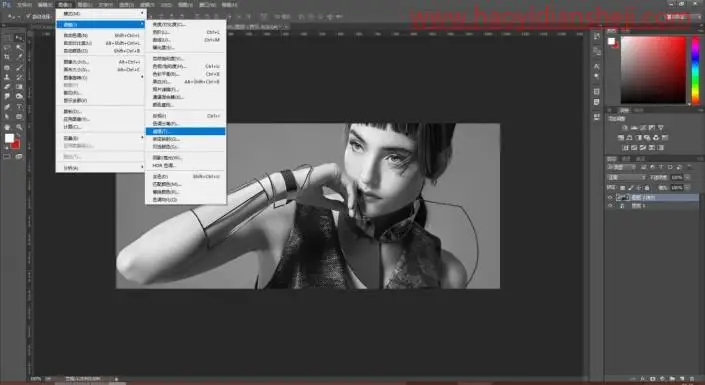The width and height of the screenshot is (705, 385).
Task: Select the Horizontal Type tool
Action: [19, 107]
